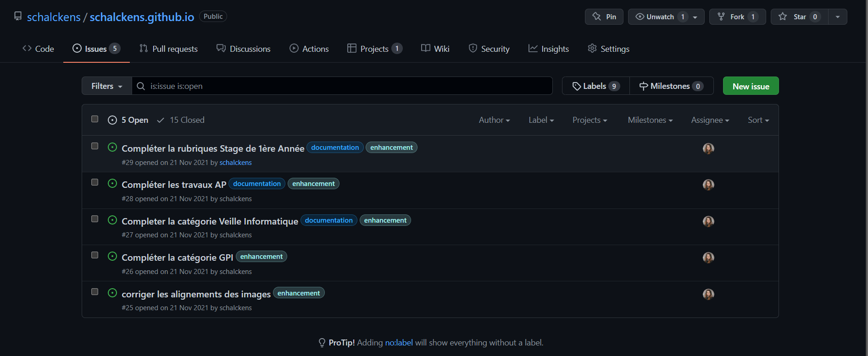Viewport: 868px width, 356px height.
Task: Open the Actions tab
Action: [309, 49]
